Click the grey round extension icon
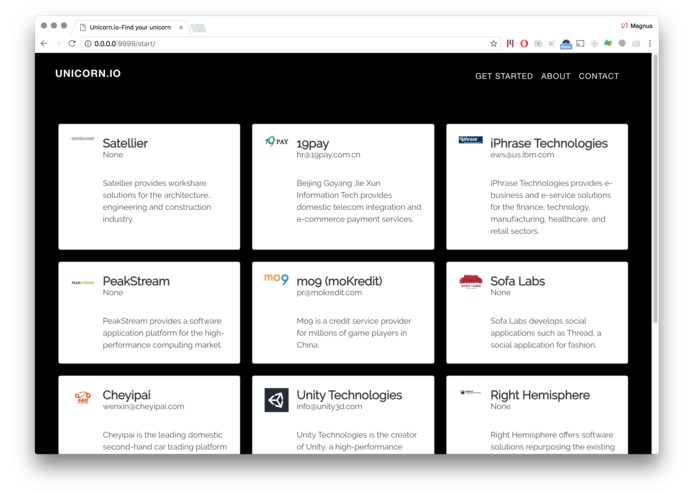The image size is (695, 494). 622,43
